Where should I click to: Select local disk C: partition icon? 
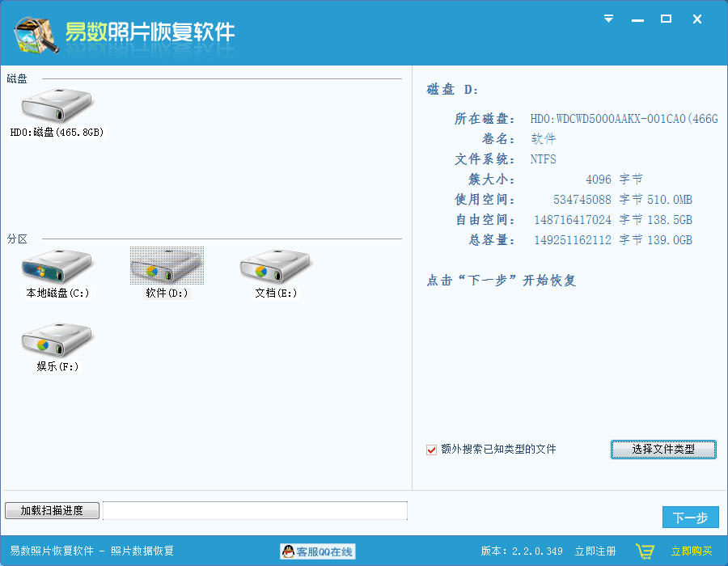(57, 267)
